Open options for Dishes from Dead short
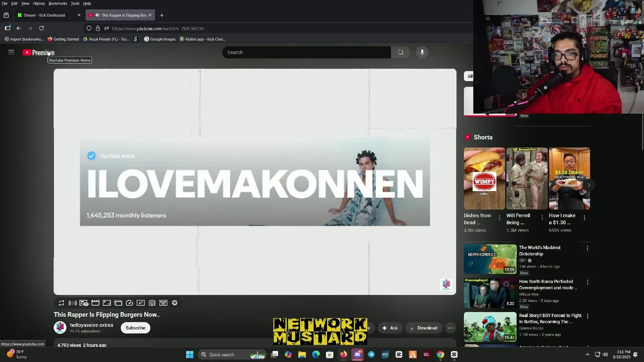 pos(500,218)
